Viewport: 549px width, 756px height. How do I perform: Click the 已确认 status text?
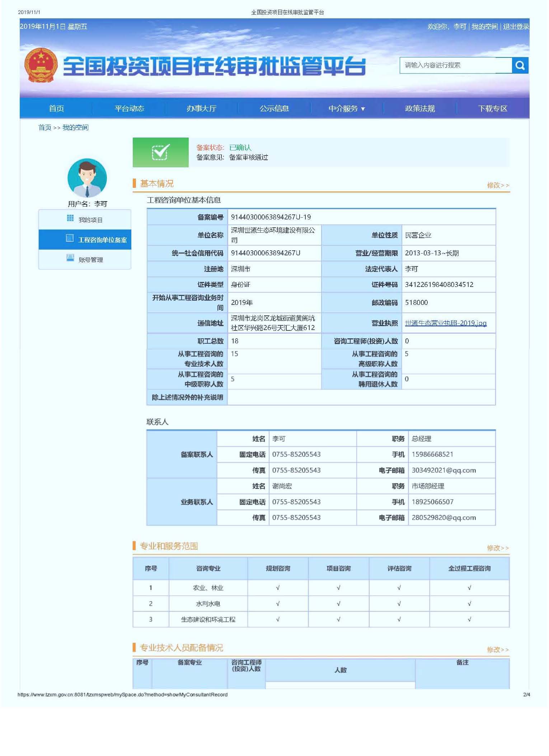(240, 148)
